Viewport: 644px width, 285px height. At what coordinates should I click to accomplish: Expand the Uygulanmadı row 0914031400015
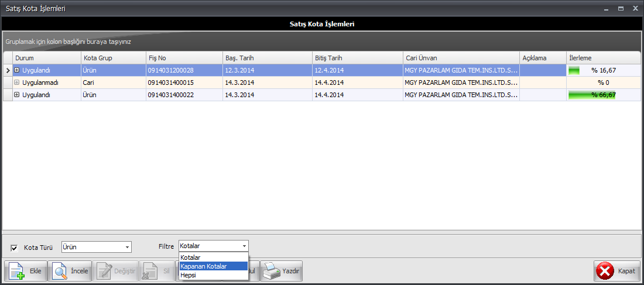(x=17, y=82)
